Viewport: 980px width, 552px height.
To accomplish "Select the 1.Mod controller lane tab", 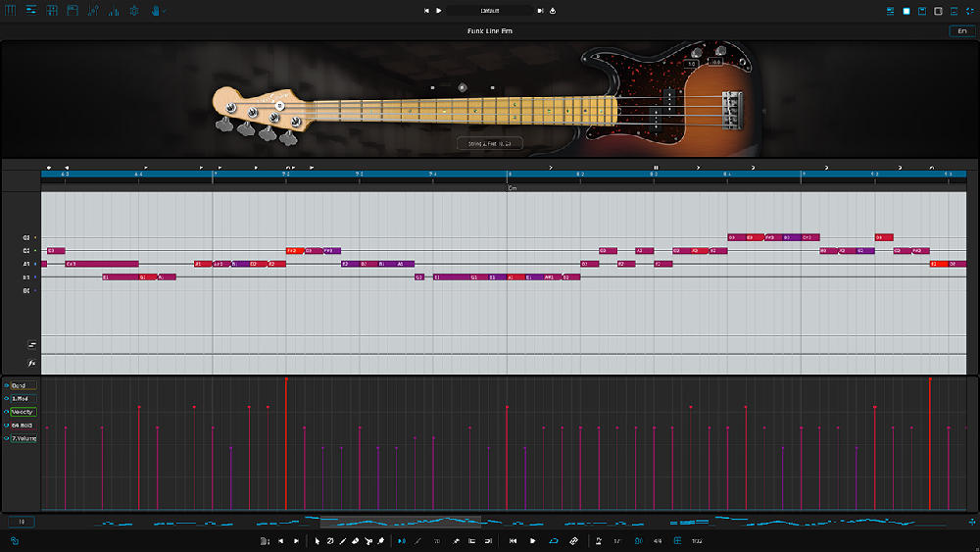I will pyautogui.click(x=22, y=399).
